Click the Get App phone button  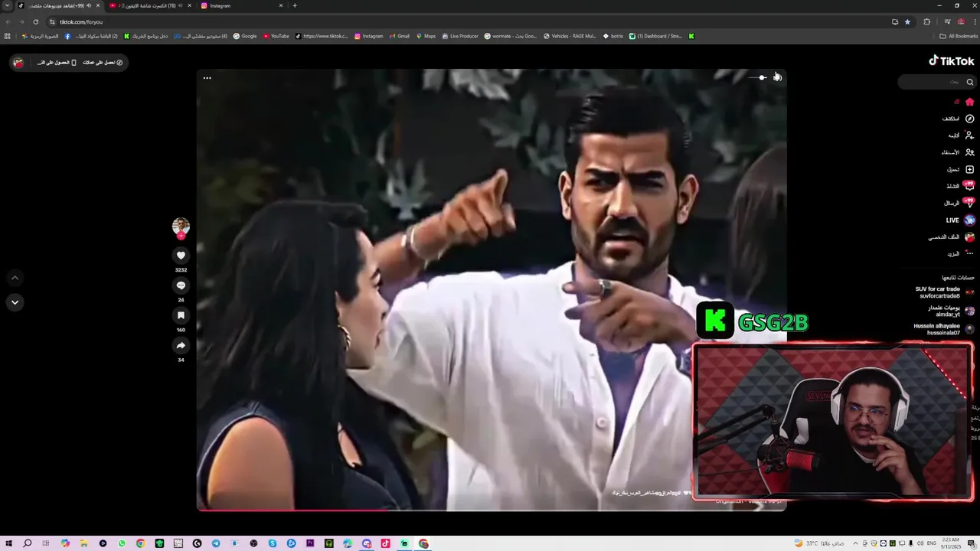coord(57,63)
